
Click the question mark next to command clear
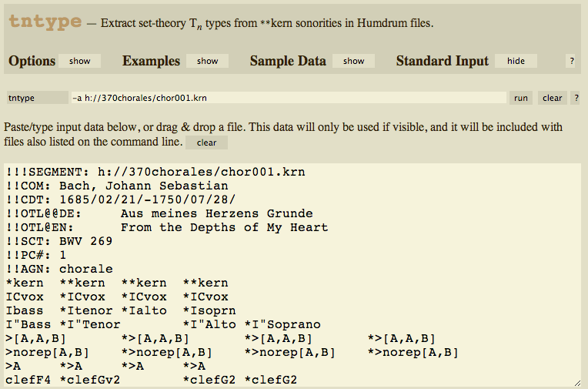pyautogui.click(x=576, y=98)
